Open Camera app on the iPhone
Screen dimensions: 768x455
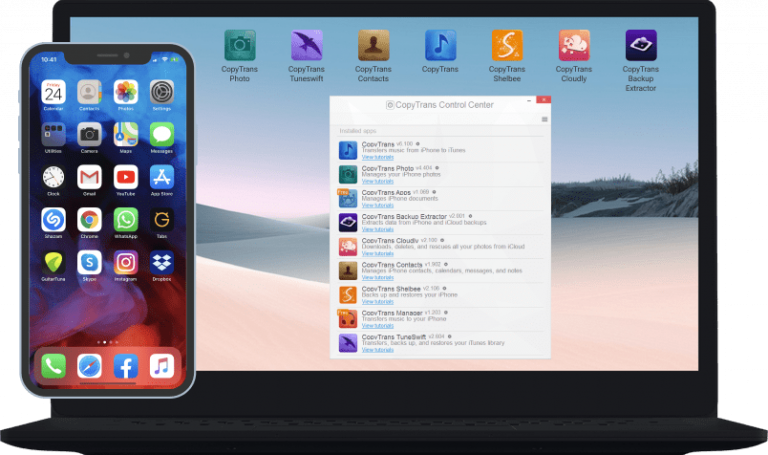[x=89, y=135]
